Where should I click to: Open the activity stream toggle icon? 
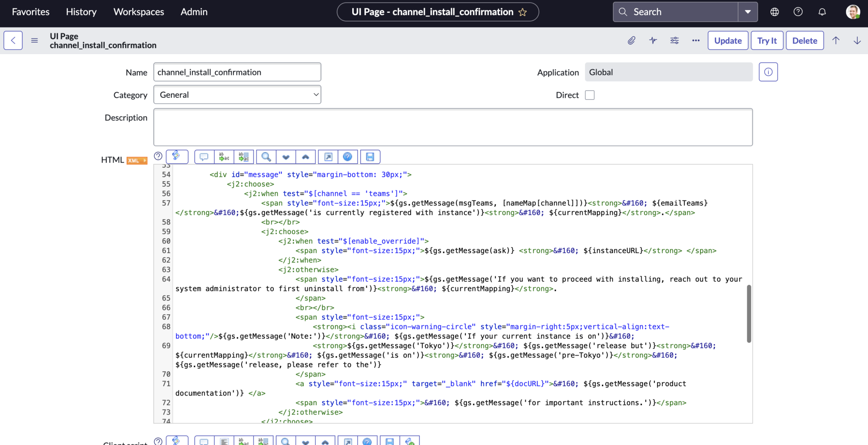point(653,40)
